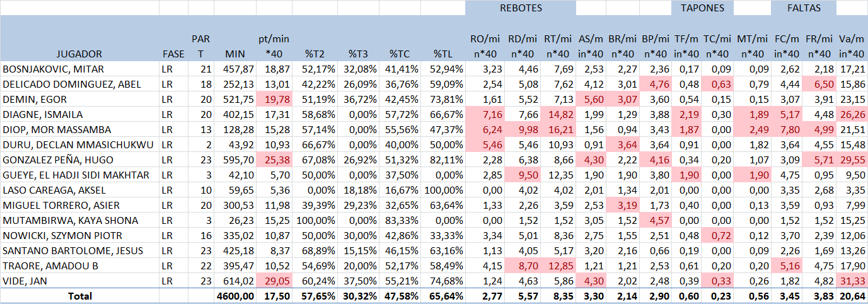Select player DIAGNE, ISMAILA cell
This screenshot has width=868, height=304.
tap(79, 114)
